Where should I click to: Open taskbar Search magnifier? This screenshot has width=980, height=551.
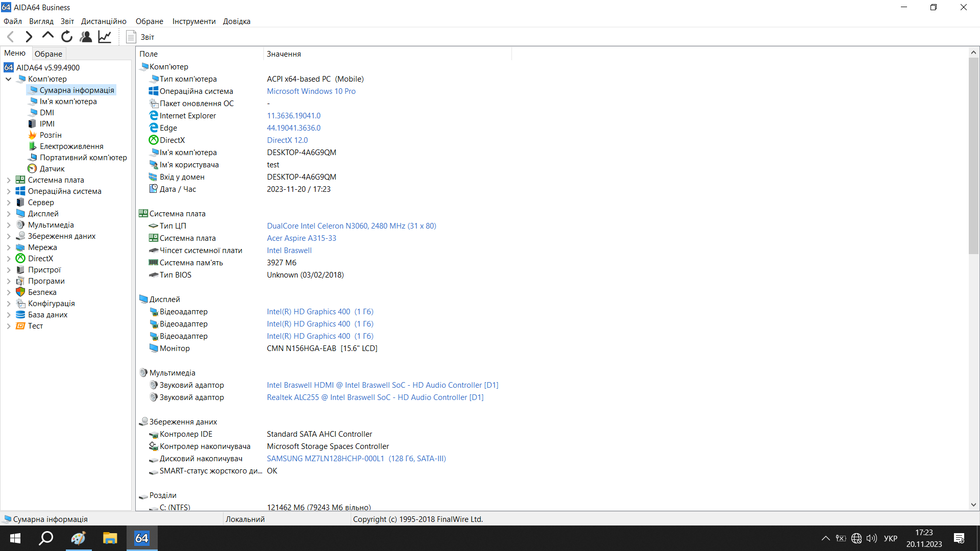46,538
